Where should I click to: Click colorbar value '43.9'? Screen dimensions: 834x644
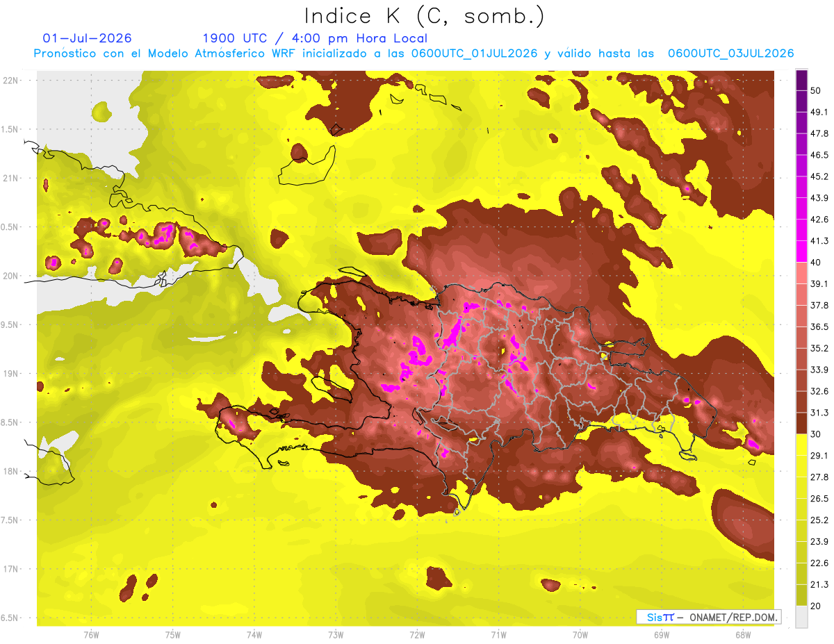click(819, 198)
